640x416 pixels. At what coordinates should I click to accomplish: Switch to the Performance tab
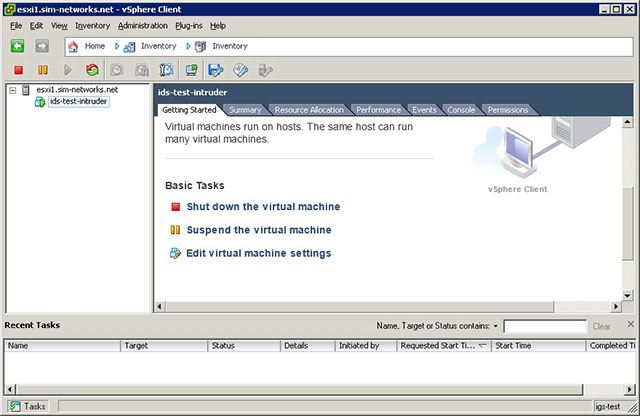378,110
